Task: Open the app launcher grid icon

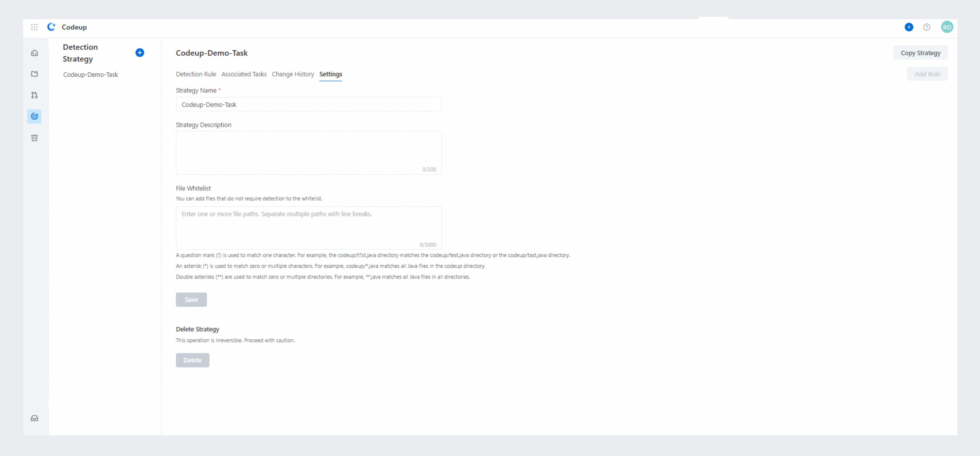Action: coord(34,27)
